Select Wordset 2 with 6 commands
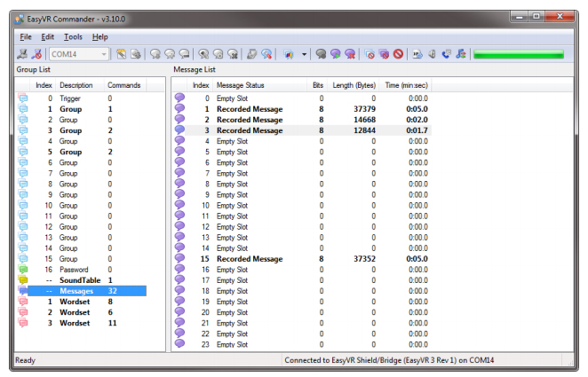Image resolution: width=588 pixels, height=377 pixels. click(x=81, y=312)
